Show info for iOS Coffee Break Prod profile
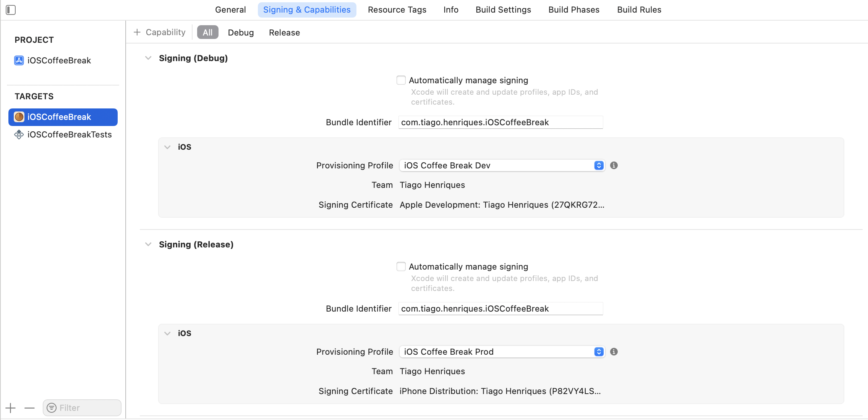Image resolution: width=868 pixels, height=420 pixels. [614, 352]
